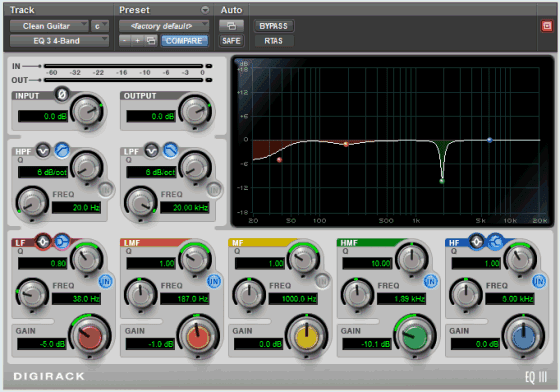
Task: Click the blue HF node on graph
Action: (490, 140)
